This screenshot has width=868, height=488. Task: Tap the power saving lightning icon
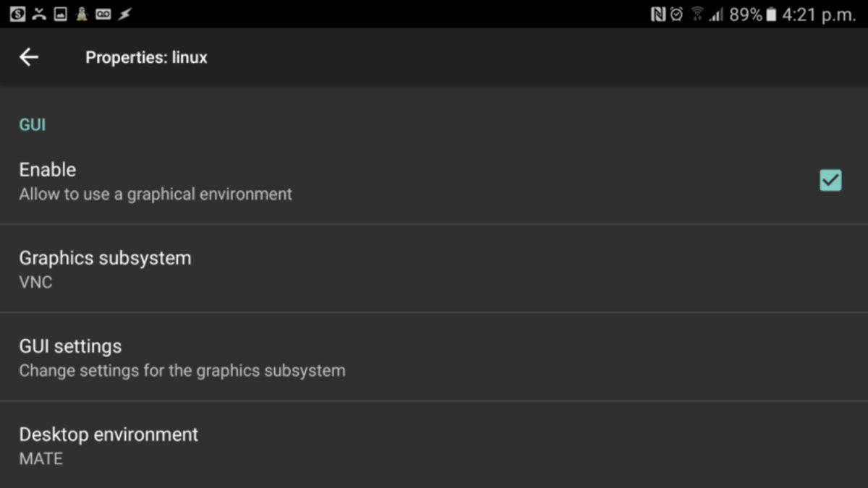(x=124, y=12)
